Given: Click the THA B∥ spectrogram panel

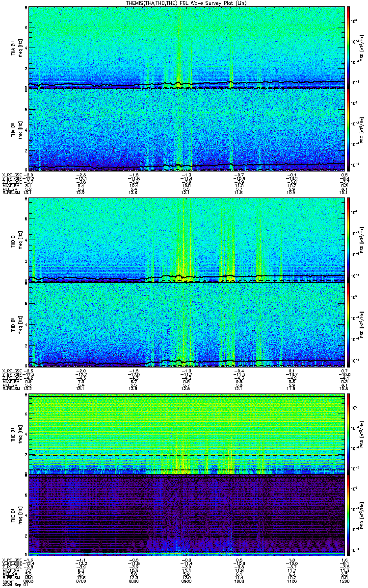Looking at the screenshot, I should click(x=186, y=130).
